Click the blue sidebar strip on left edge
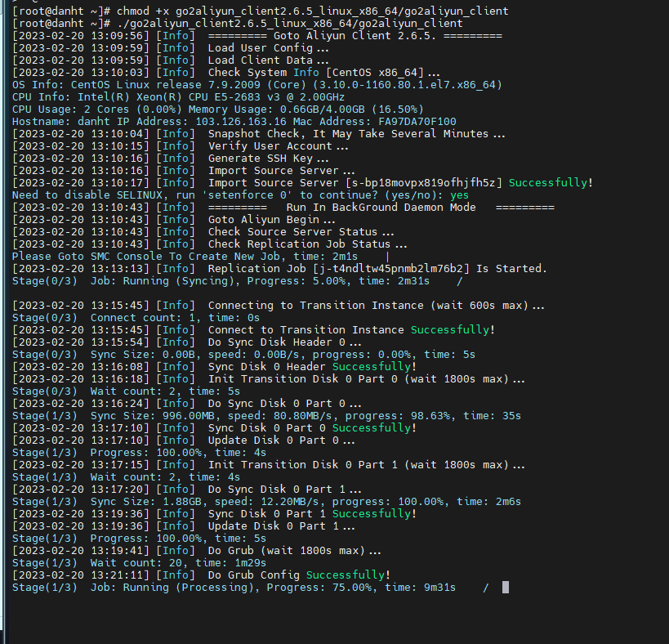The width and height of the screenshot is (669, 644). coord(2,327)
